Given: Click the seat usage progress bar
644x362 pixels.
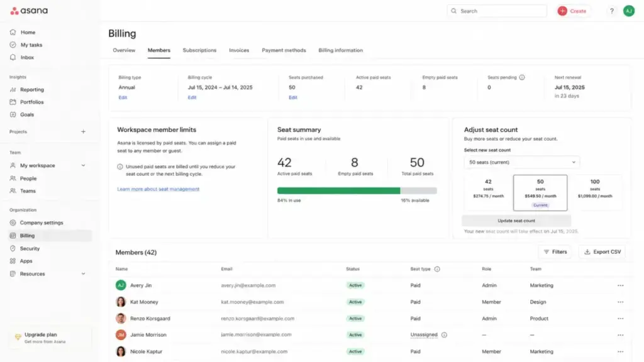Looking at the screenshot, I should [357, 191].
